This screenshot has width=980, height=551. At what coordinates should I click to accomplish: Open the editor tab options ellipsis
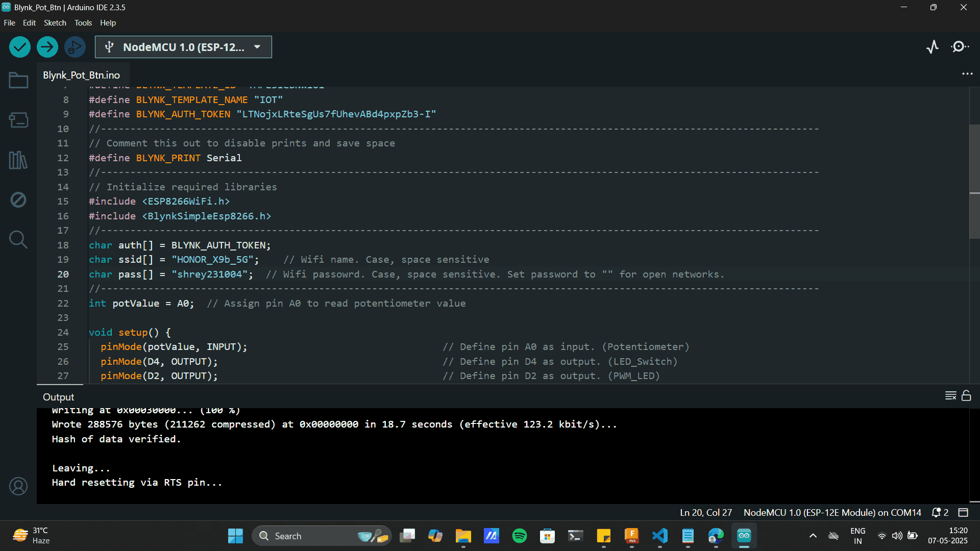967,74
